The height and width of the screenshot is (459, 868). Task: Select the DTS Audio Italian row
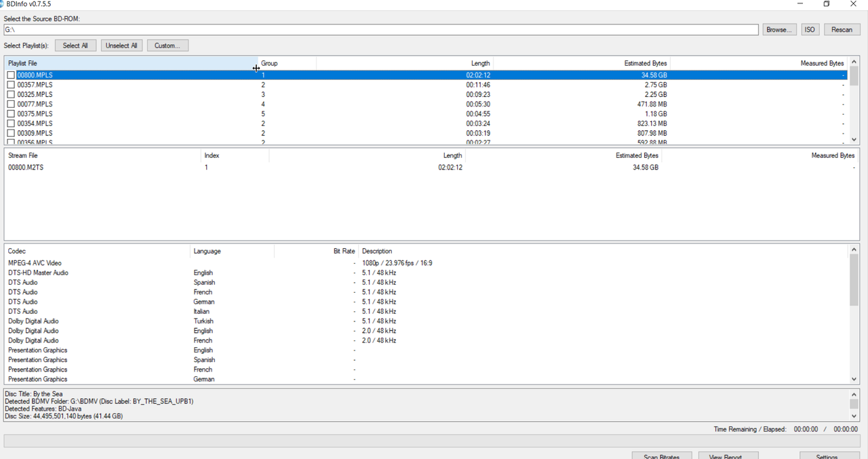point(427,311)
